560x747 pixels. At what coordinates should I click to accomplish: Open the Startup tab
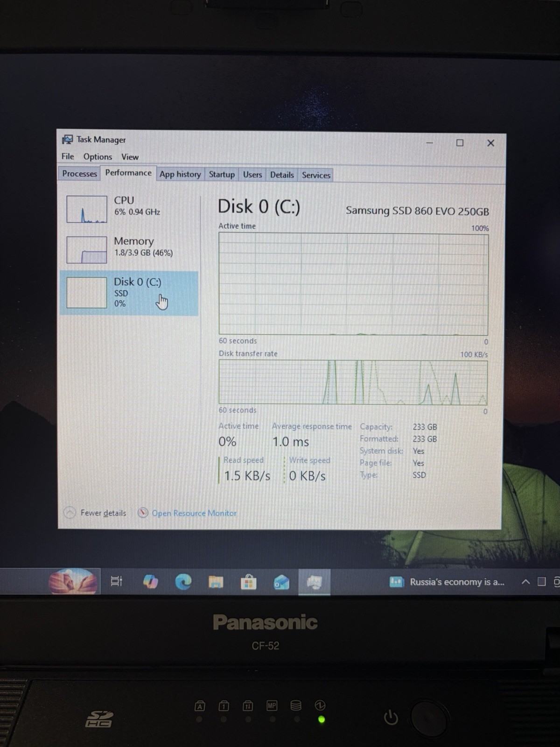point(222,175)
